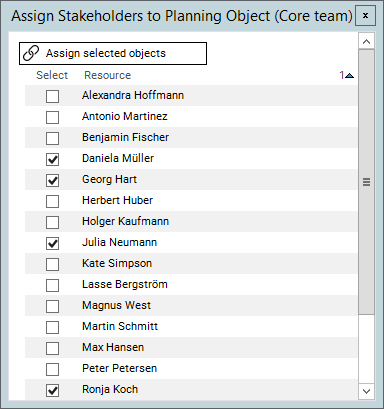384x409 pixels.
Task: Click the name Martin Schmitt
Action: (120, 326)
